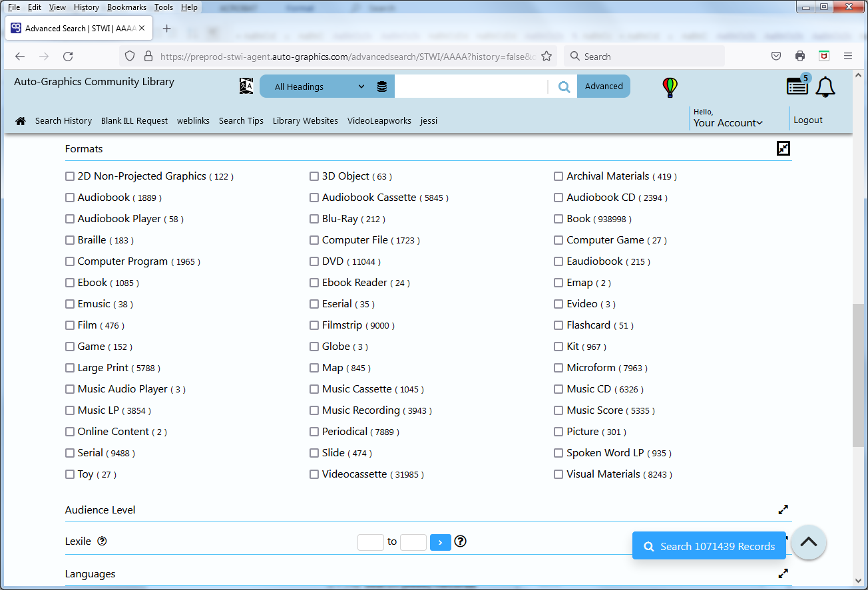Open the History menu
Viewport: 868px width, 590px height.
pyautogui.click(x=87, y=7)
